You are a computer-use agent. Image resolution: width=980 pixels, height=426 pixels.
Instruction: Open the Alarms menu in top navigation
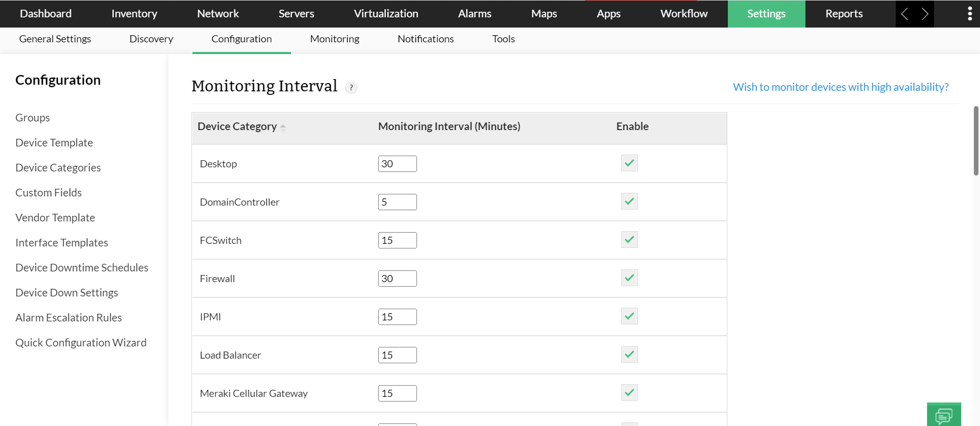(x=474, y=14)
